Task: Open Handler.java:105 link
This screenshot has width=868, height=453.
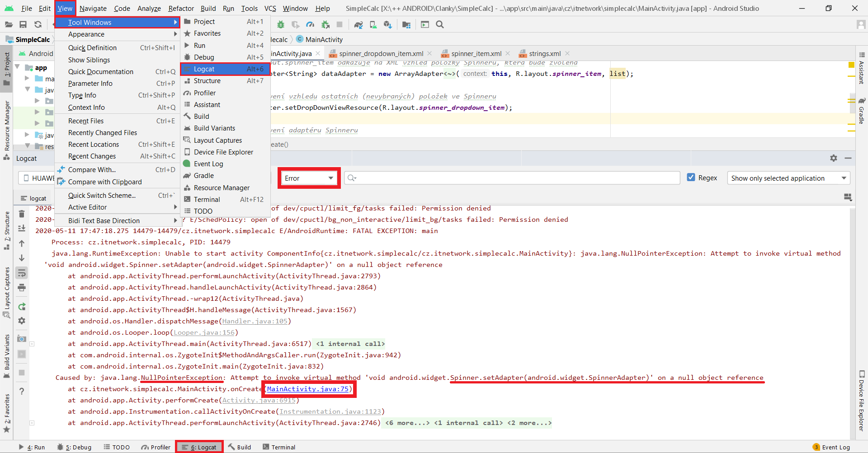Action: click(255, 321)
